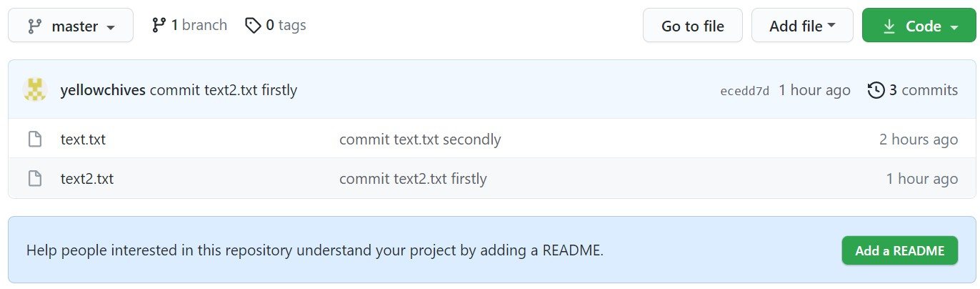Image resolution: width=980 pixels, height=289 pixels.
Task: Click the Add a README button
Action: click(x=900, y=250)
